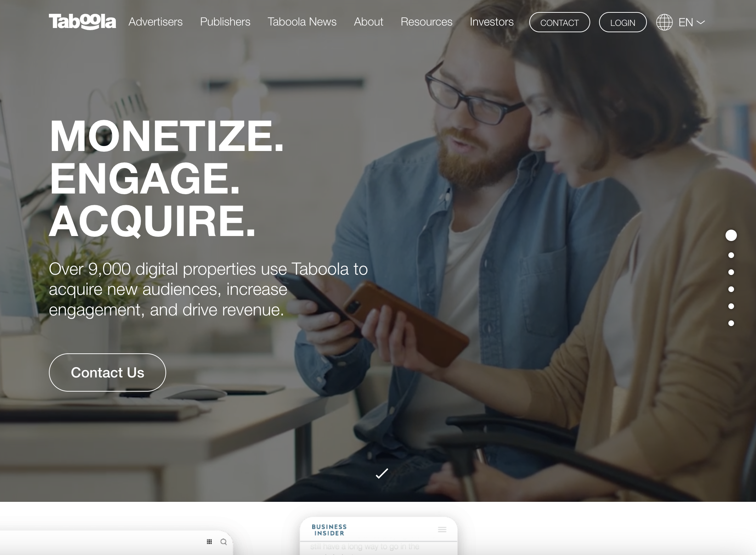Select the Advertisers menu tab
The height and width of the screenshot is (555, 756).
coord(156,22)
